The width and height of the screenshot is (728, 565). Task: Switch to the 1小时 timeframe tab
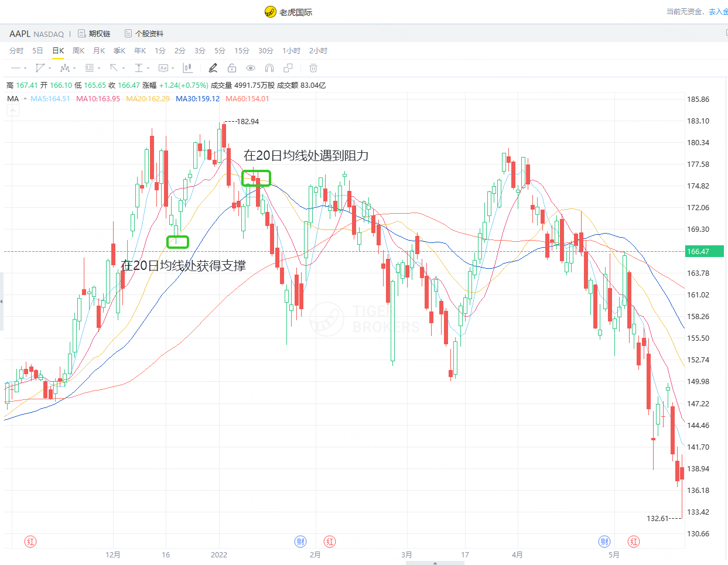(291, 51)
